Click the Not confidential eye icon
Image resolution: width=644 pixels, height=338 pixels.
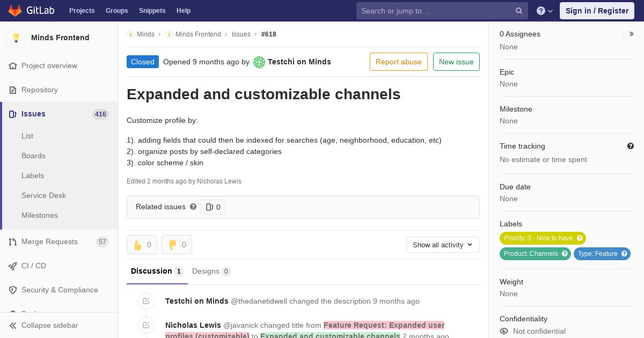point(504,332)
